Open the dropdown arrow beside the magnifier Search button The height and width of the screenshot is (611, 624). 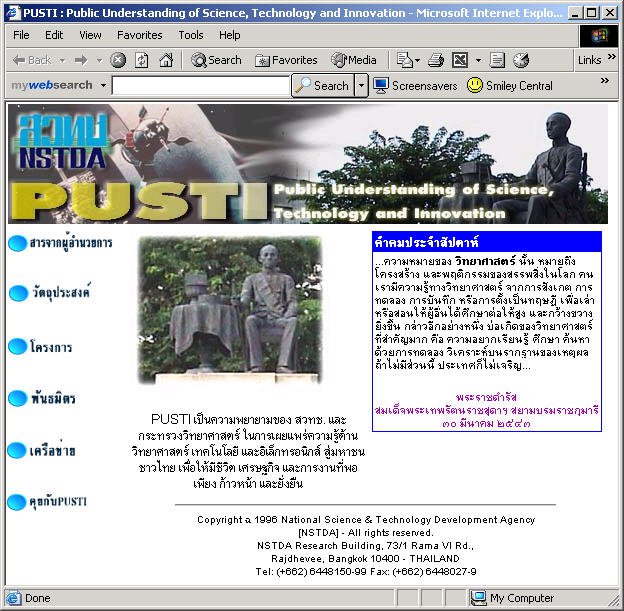(x=362, y=86)
